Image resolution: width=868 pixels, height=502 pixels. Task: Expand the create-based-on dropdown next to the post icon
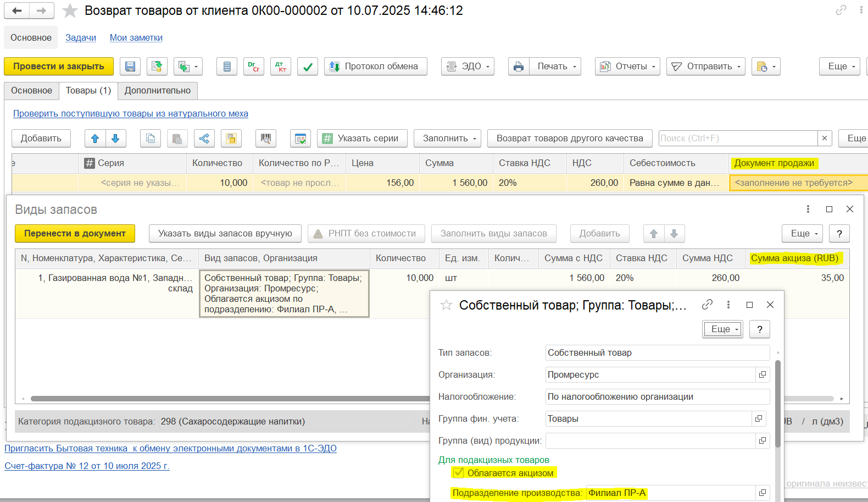(x=188, y=67)
